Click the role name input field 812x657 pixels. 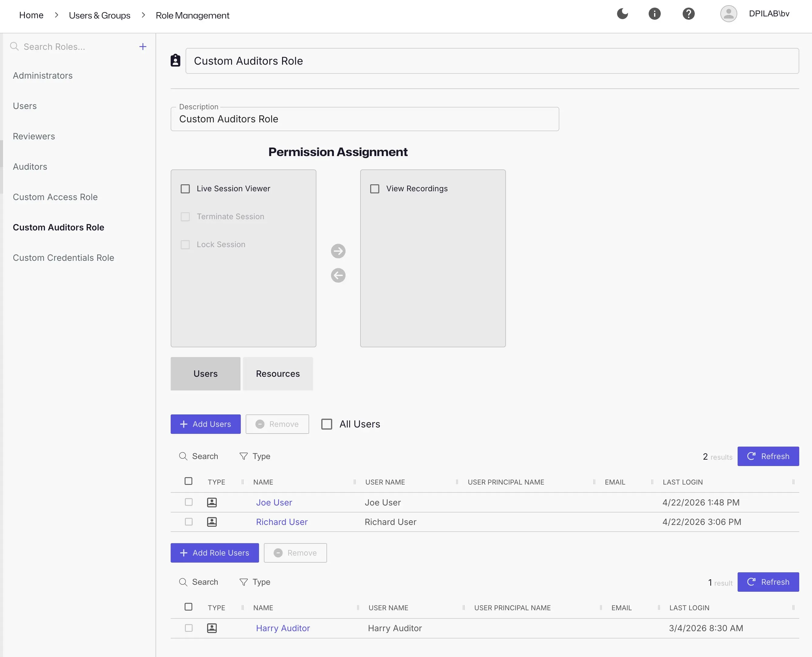coord(492,60)
